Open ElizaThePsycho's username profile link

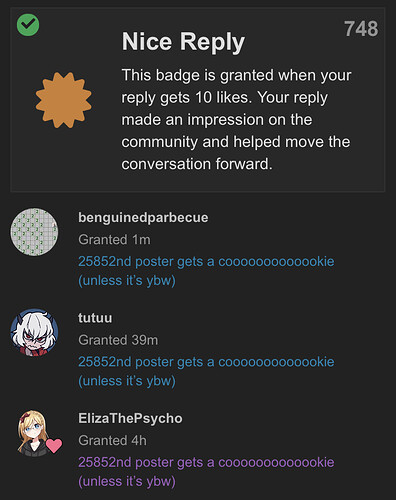coord(130,418)
